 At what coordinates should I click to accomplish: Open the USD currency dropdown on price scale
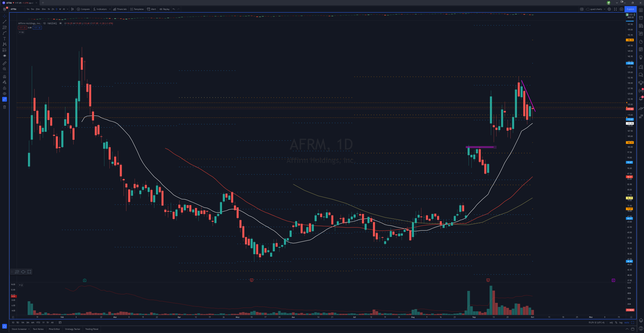(631, 15)
